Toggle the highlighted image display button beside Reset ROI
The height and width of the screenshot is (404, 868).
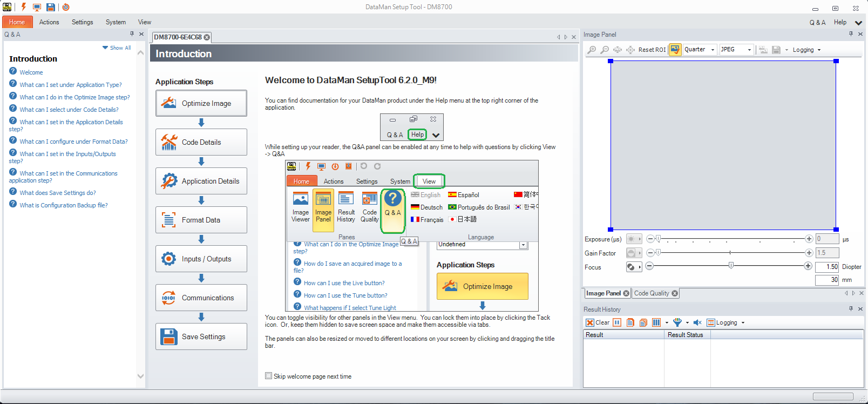coord(675,50)
